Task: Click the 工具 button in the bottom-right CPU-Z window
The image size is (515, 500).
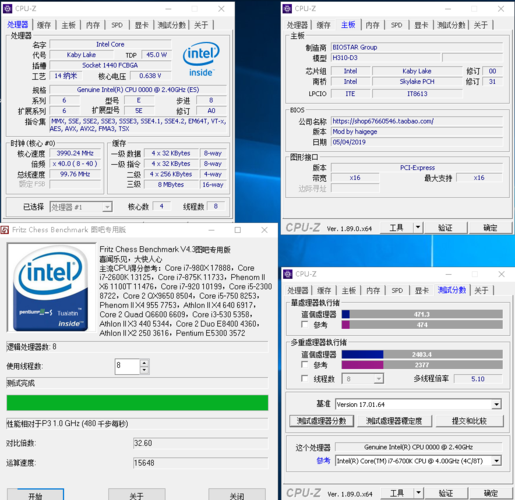Action: click(x=397, y=493)
